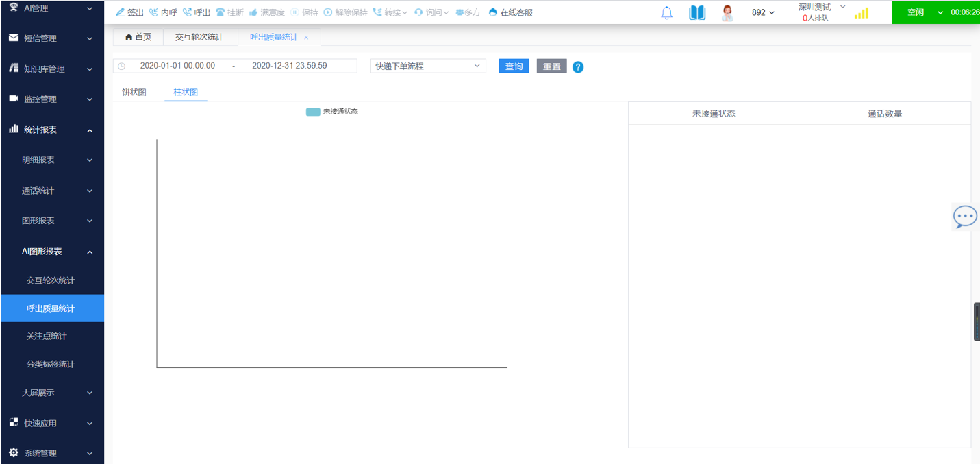The width and height of the screenshot is (980, 464).
Task: Expand the AI管理 sidebar menu
Action: pos(52,8)
